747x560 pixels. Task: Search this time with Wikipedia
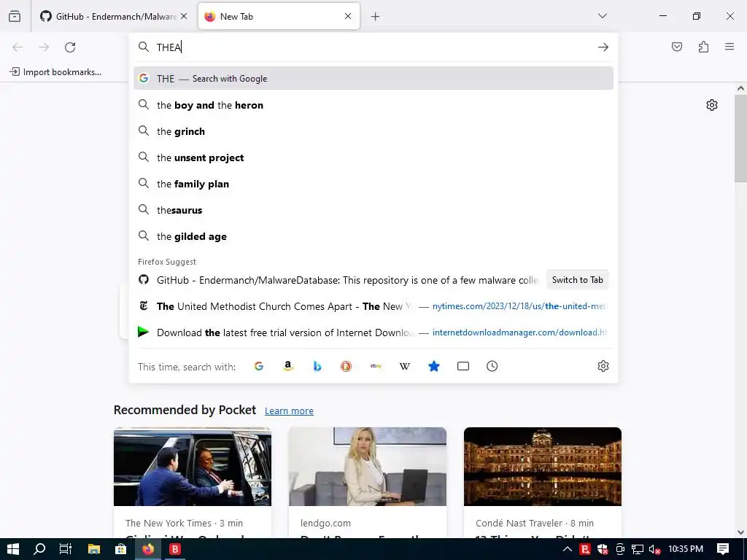click(404, 366)
